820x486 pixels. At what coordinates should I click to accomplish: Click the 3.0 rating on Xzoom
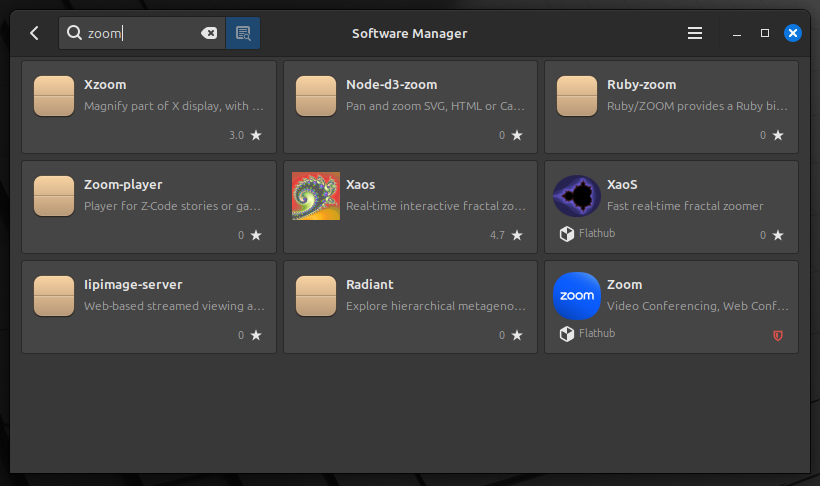pos(236,135)
